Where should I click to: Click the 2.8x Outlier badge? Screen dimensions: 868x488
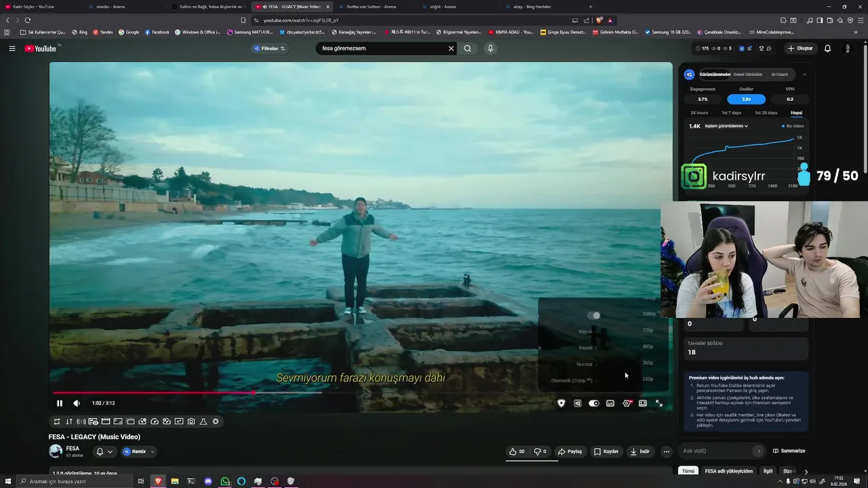(746, 99)
